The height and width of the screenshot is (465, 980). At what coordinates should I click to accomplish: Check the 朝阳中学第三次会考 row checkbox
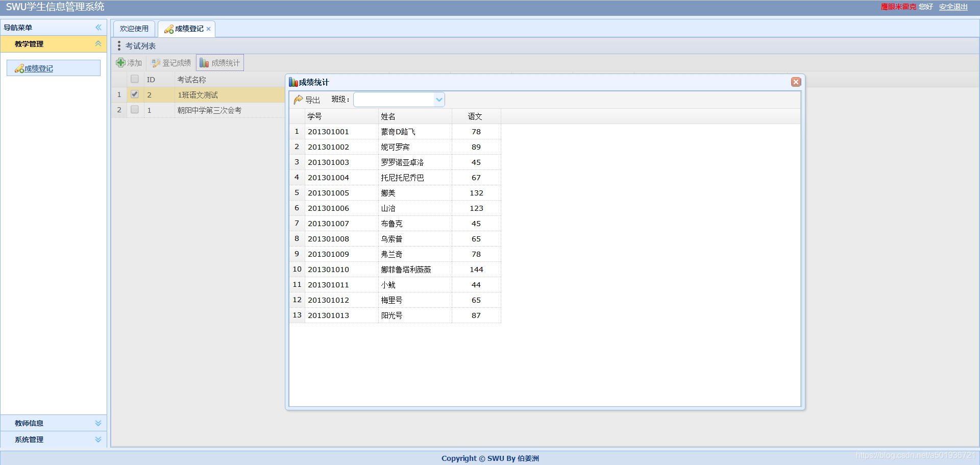click(x=135, y=110)
